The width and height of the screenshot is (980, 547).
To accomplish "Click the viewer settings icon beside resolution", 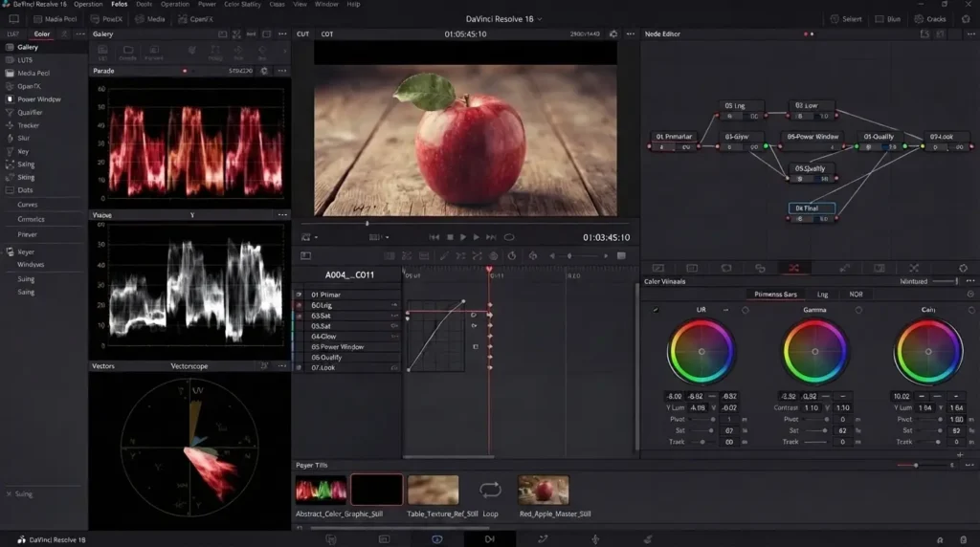I will pos(613,33).
